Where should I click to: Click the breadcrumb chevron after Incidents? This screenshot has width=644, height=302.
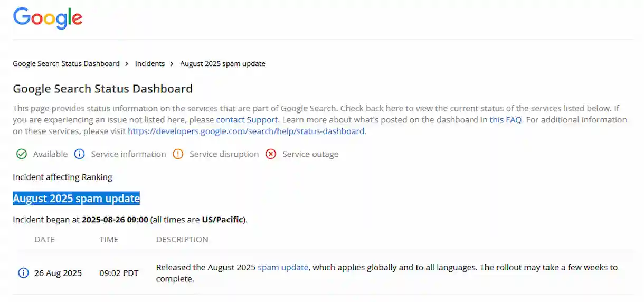click(x=172, y=64)
